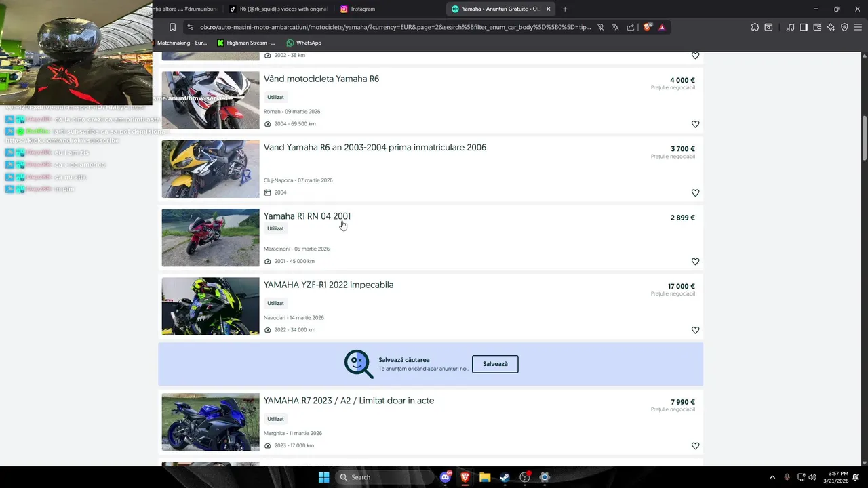Screen dimensions: 868x488
Task: Open green YZF-R1 2022 thumbnail image
Action: [x=210, y=306]
